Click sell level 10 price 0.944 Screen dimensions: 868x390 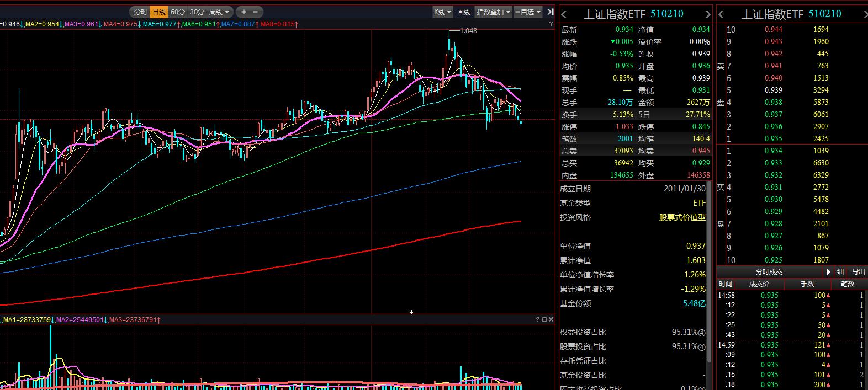click(x=773, y=29)
